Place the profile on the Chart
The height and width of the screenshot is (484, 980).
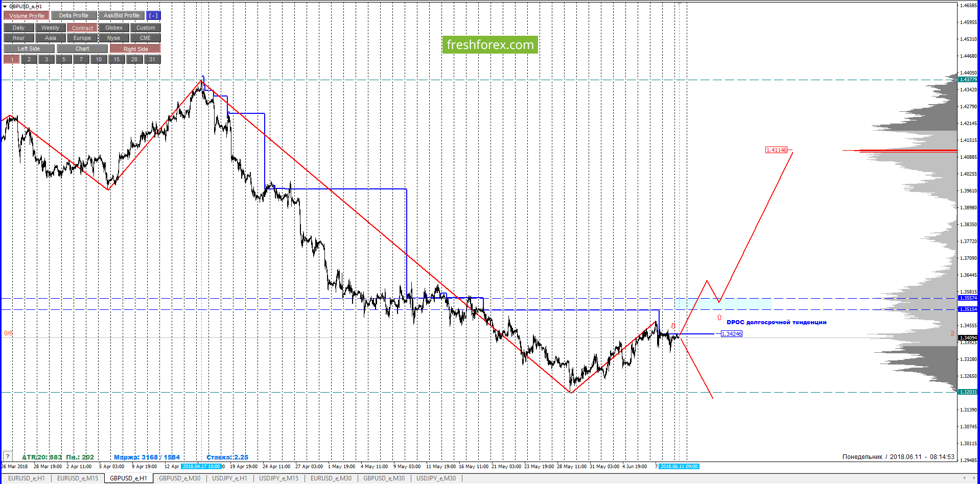click(82, 49)
